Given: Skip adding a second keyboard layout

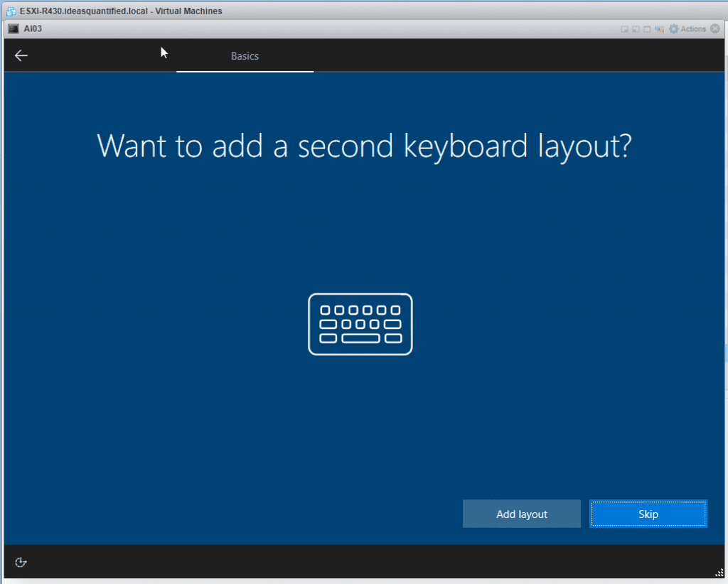Looking at the screenshot, I should coord(648,514).
